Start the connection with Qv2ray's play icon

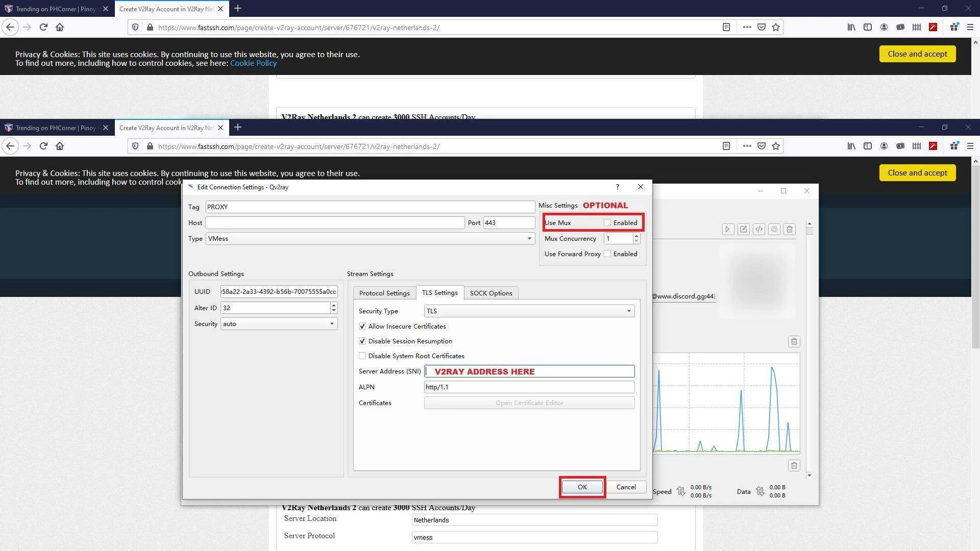pyautogui.click(x=728, y=230)
